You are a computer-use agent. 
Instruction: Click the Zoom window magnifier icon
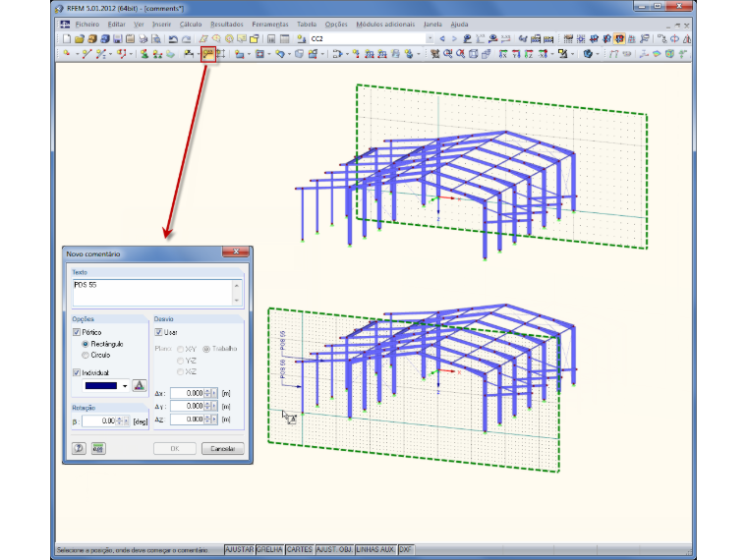tap(448, 54)
